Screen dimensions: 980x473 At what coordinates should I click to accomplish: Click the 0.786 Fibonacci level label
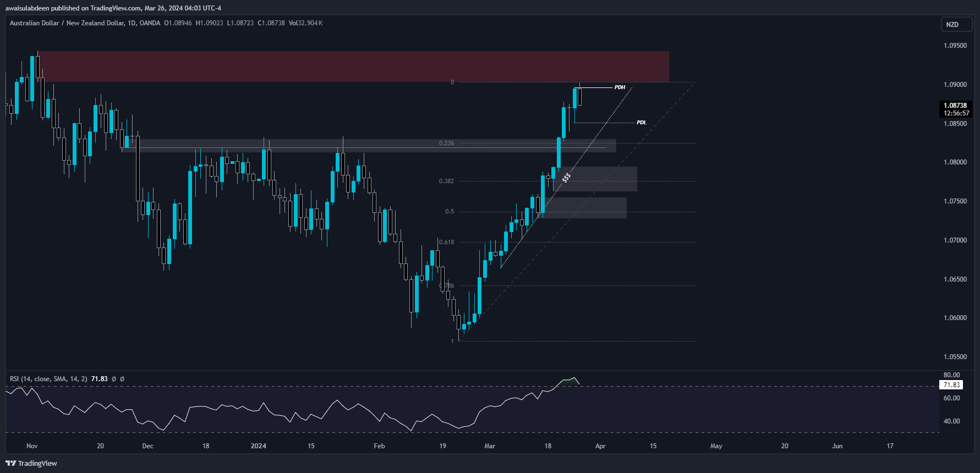point(447,285)
